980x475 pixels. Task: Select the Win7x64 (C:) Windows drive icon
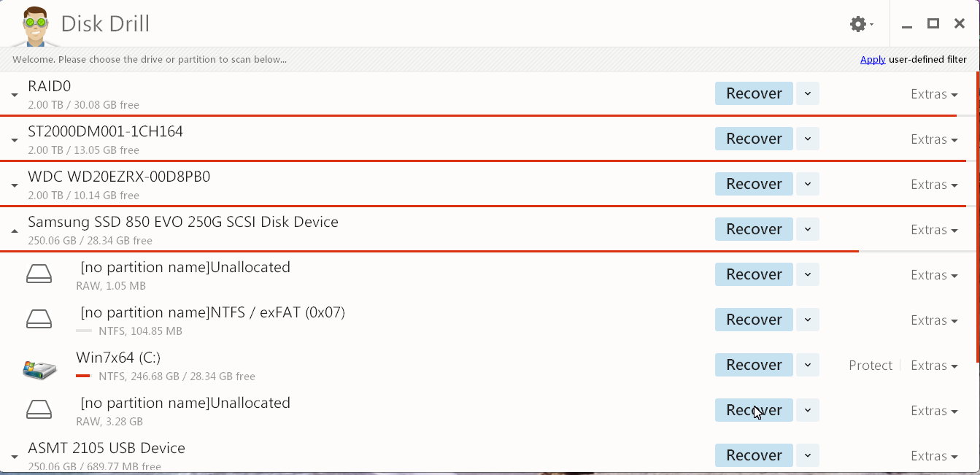tap(39, 368)
